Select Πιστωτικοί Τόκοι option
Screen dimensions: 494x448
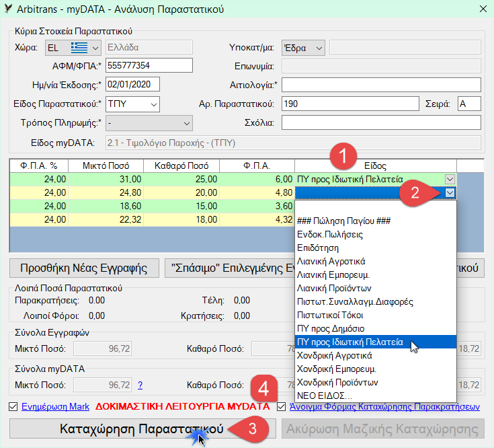click(376, 315)
